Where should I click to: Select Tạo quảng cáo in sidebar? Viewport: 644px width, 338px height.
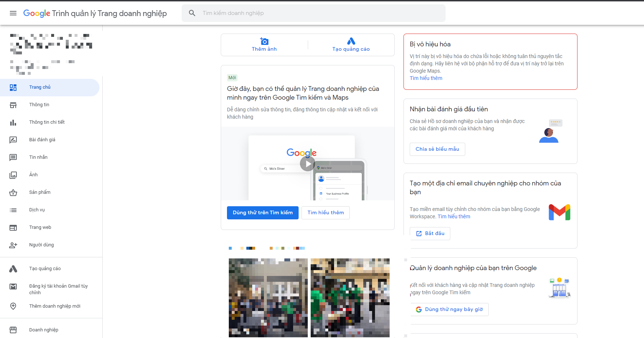50,269
